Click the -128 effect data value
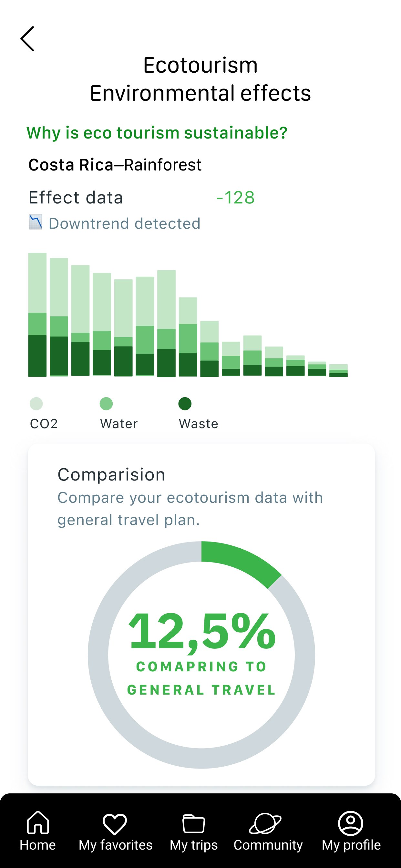Screen dimensions: 401x868 [x=236, y=197]
